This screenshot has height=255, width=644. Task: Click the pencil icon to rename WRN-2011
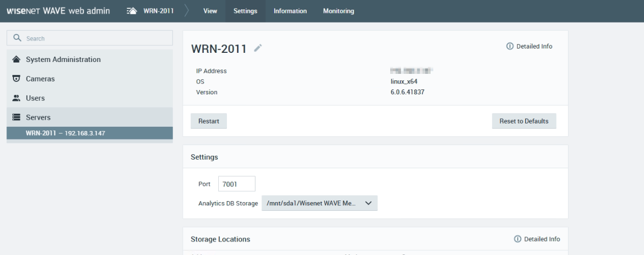point(258,48)
